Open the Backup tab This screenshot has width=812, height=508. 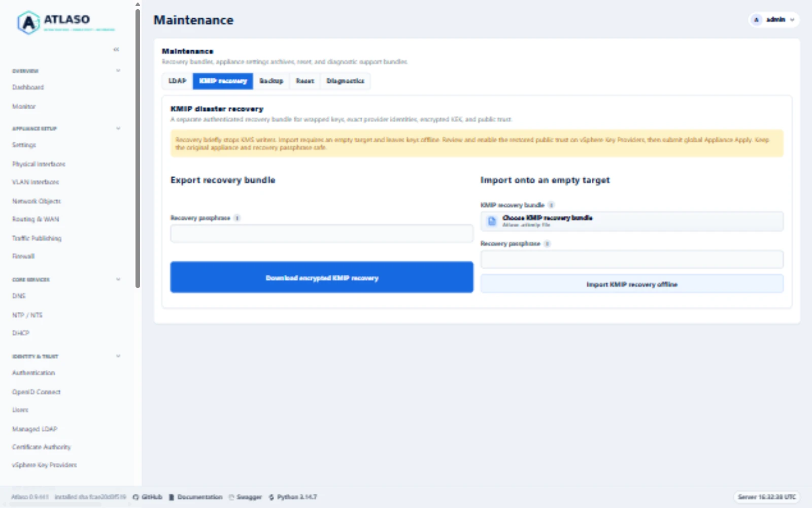click(271, 81)
